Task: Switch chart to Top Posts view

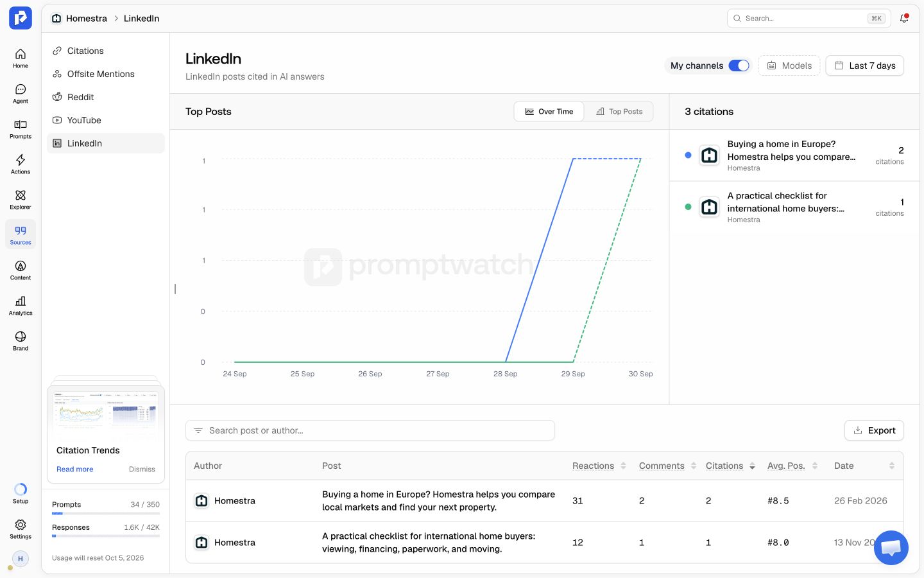Action: click(619, 112)
